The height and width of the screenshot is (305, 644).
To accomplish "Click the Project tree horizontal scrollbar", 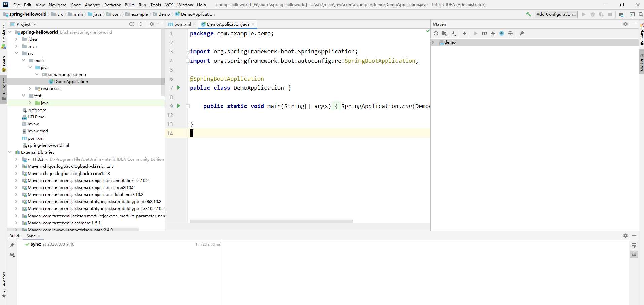I will click(73, 229).
